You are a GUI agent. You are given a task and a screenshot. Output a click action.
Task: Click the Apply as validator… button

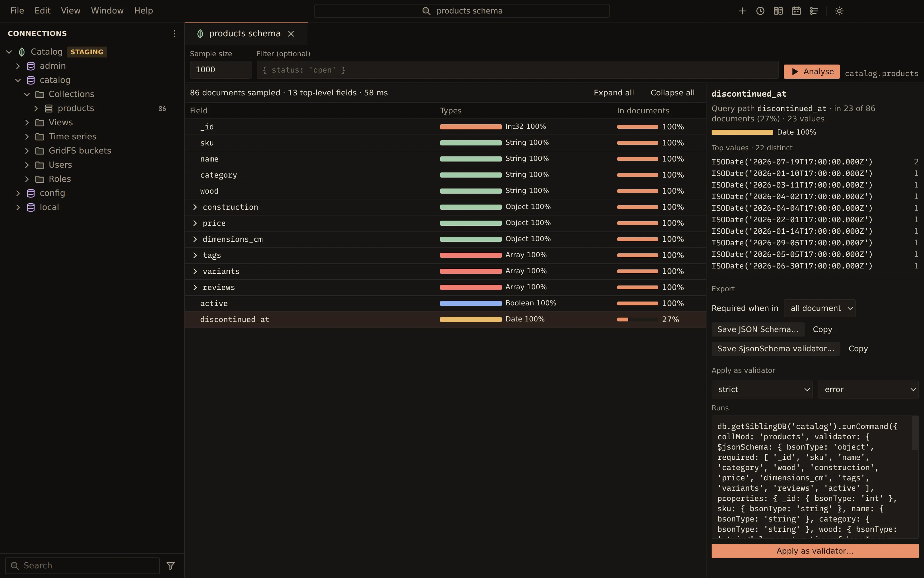[x=815, y=551]
